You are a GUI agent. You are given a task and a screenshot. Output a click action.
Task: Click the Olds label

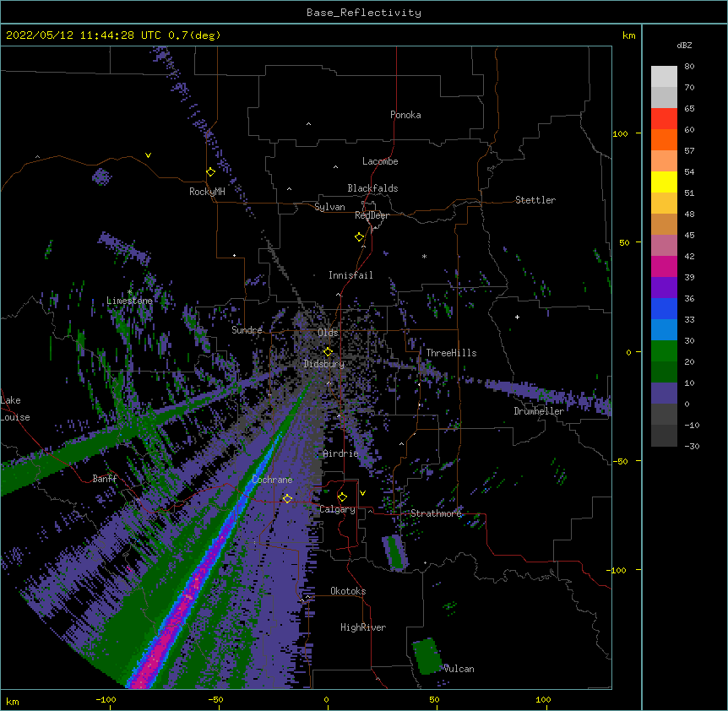(328, 333)
